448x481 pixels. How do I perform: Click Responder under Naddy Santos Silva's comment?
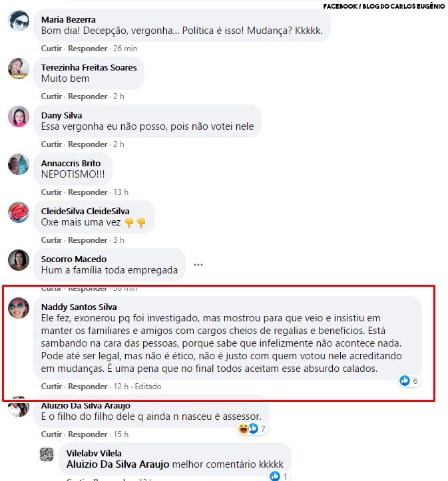click(87, 387)
